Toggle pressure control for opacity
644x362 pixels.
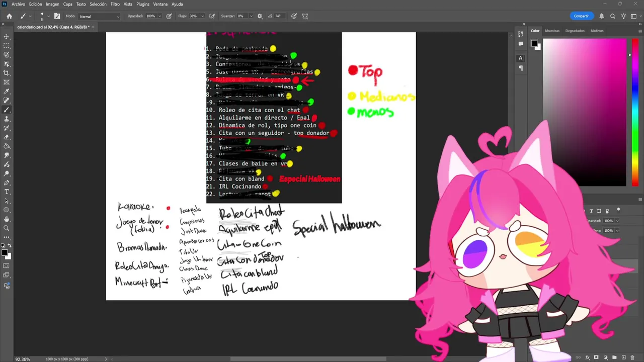(169, 16)
